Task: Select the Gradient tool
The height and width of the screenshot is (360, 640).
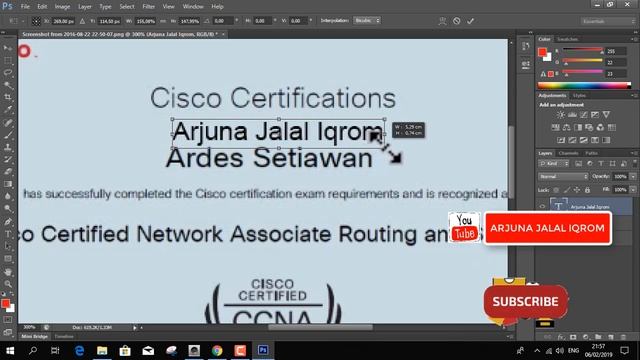Action: tap(8, 184)
